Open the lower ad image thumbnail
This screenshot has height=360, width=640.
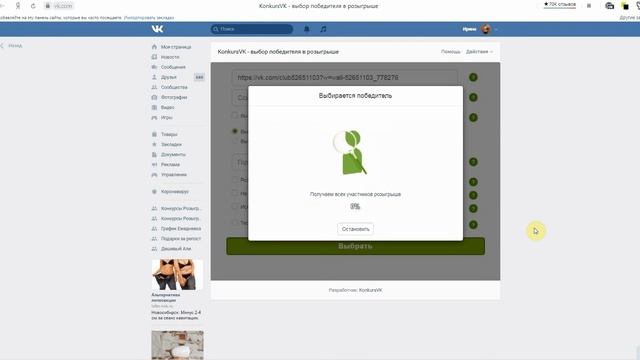177,345
